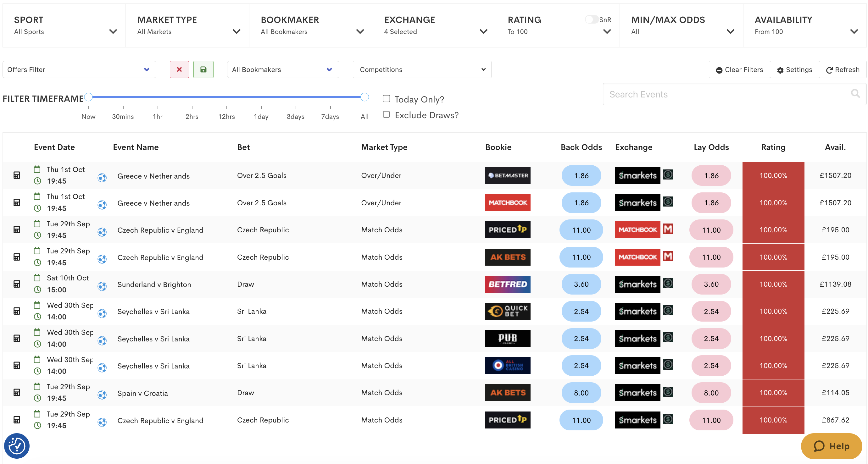The width and height of the screenshot is (868, 464).
Task: Click the Clear Filters button
Action: [x=739, y=69]
